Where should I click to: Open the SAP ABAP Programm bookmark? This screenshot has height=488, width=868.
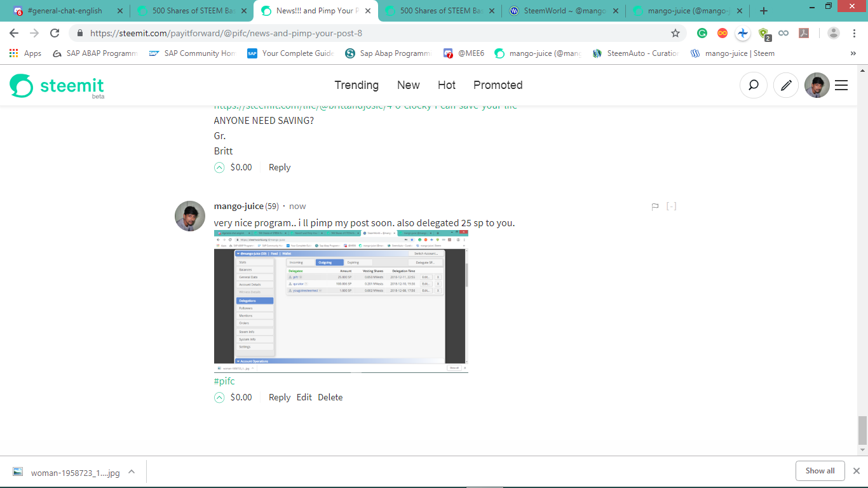tap(95, 53)
